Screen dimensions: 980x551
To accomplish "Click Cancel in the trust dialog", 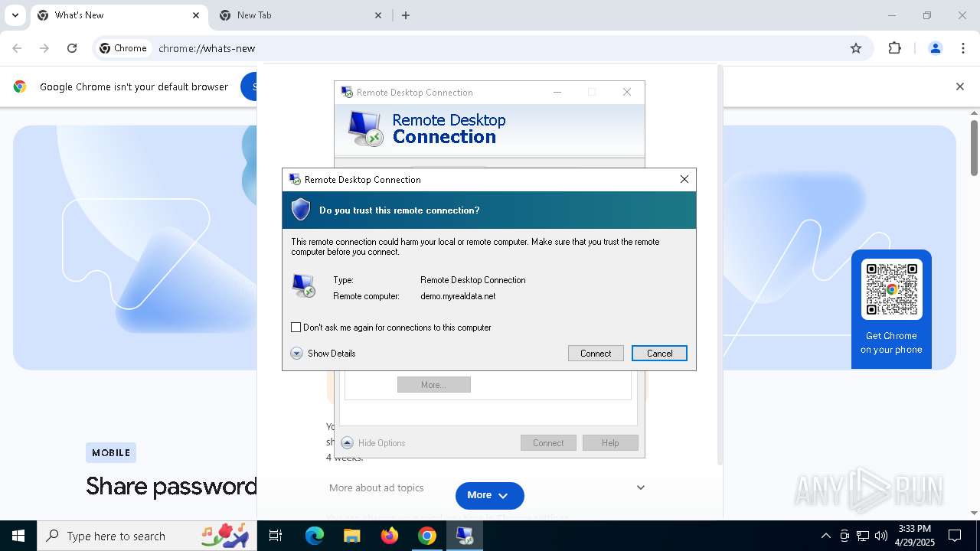I will click(x=659, y=354).
